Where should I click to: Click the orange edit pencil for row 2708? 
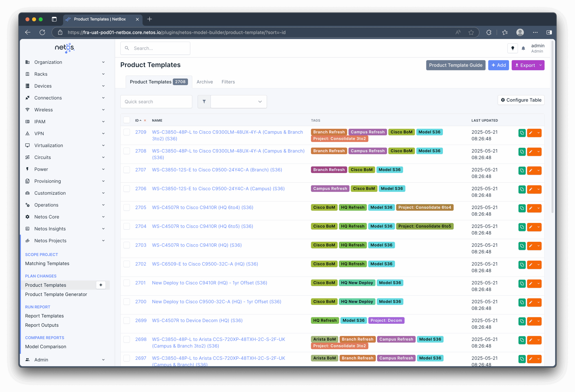(x=531, y=152)
